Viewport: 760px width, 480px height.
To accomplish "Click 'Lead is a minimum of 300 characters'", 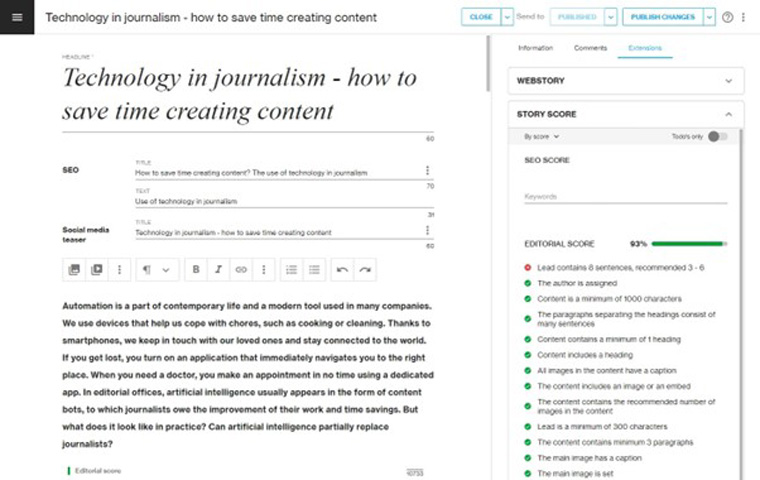I will [602, 427].
